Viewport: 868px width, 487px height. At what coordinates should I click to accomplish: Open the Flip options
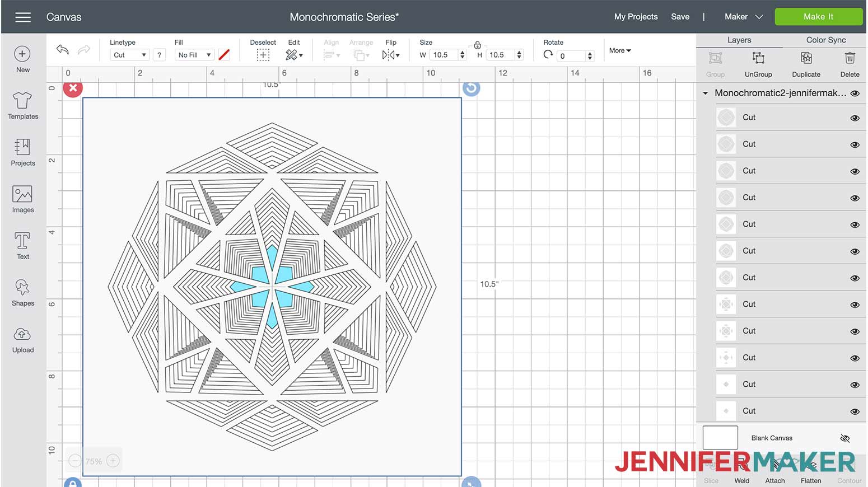tap(391, 55)
